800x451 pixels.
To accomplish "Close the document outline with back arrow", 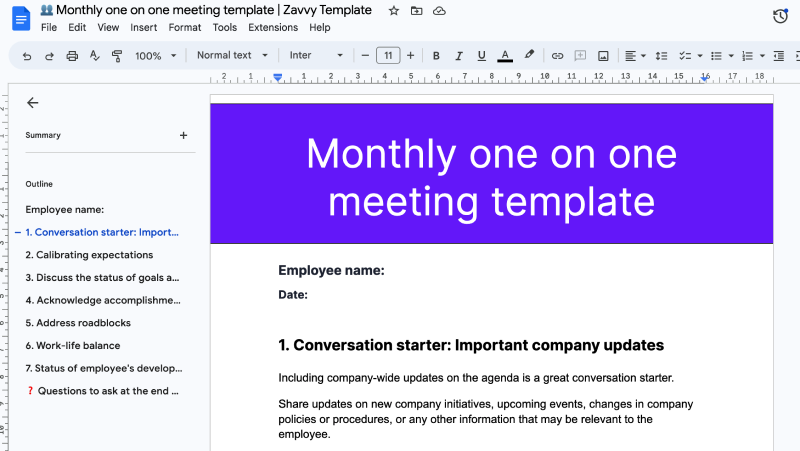I will pyautogui.click(x=32, y=103).
